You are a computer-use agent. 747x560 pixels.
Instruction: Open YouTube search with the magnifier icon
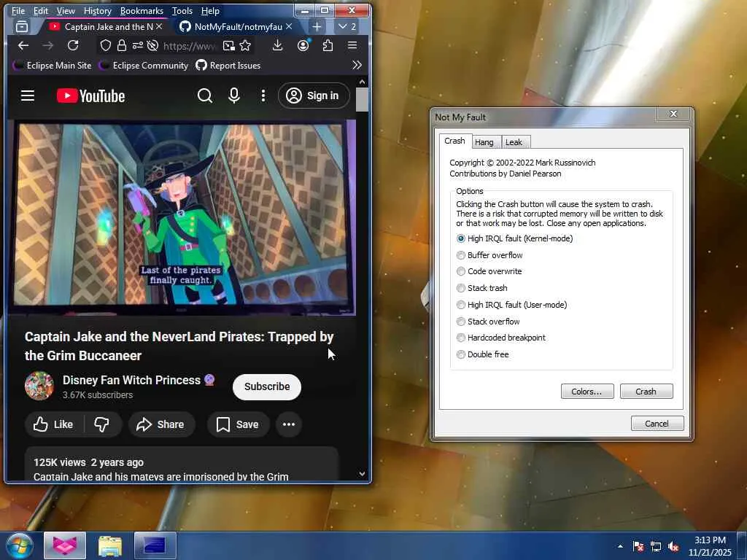pos(205,96)
